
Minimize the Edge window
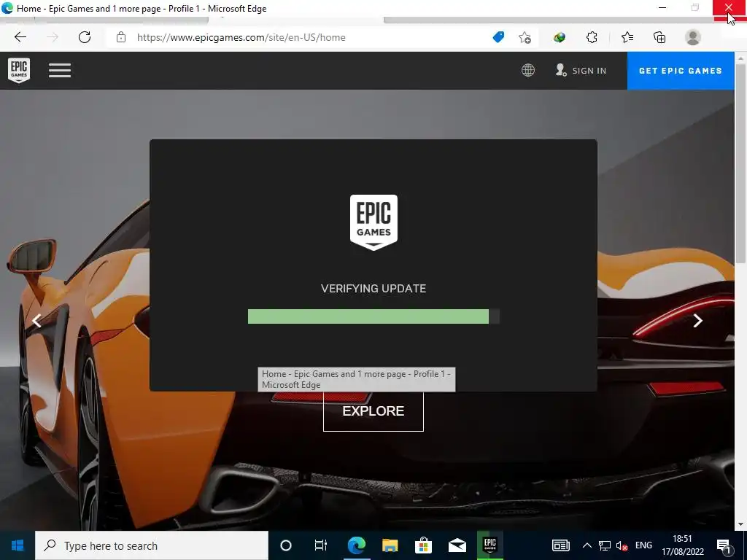pyautogui.click(x=662, y=8)
